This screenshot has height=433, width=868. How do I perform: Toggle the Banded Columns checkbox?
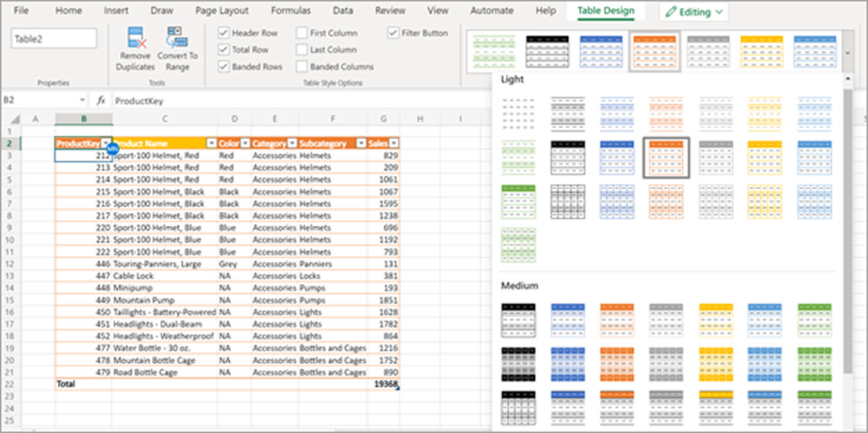coord(302,67)
